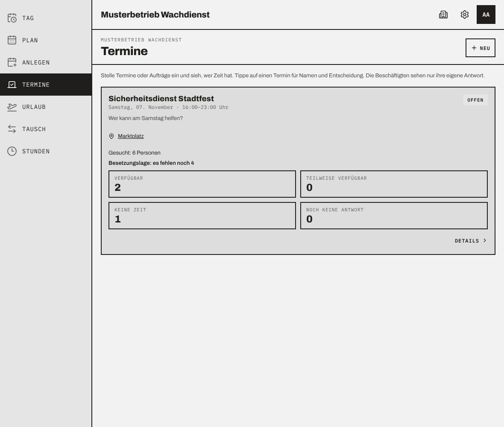This screenshot has height=427, width=504.
Task: Switch to the Termine menu item
Action: click(x=46, y=85)
